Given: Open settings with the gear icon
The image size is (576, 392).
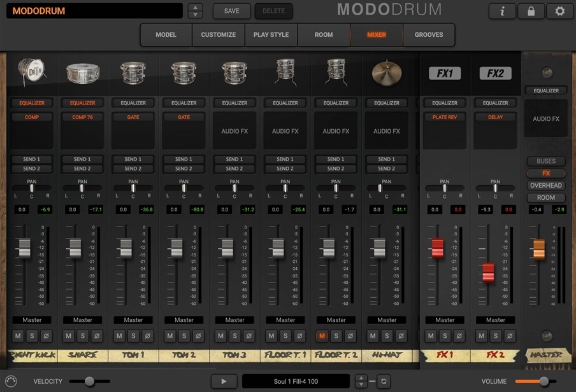Looking at the screenshot, I should [x=559, y=11].
